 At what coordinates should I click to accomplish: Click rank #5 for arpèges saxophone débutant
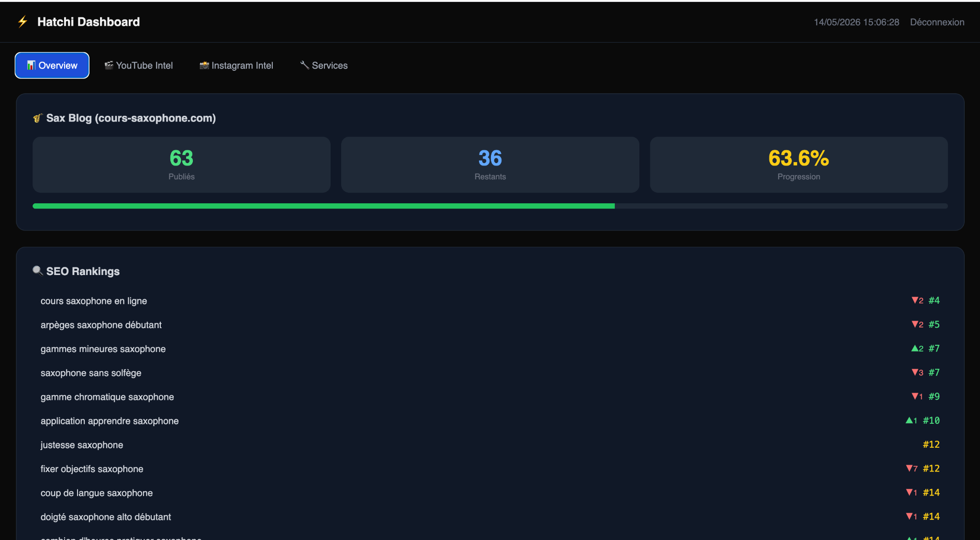pos(934,324)
